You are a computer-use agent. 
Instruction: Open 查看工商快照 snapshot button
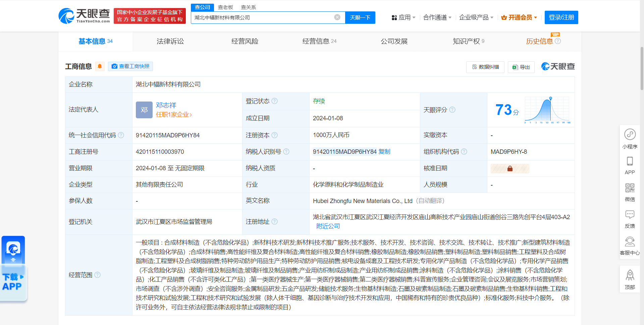(x=130, y=66)
